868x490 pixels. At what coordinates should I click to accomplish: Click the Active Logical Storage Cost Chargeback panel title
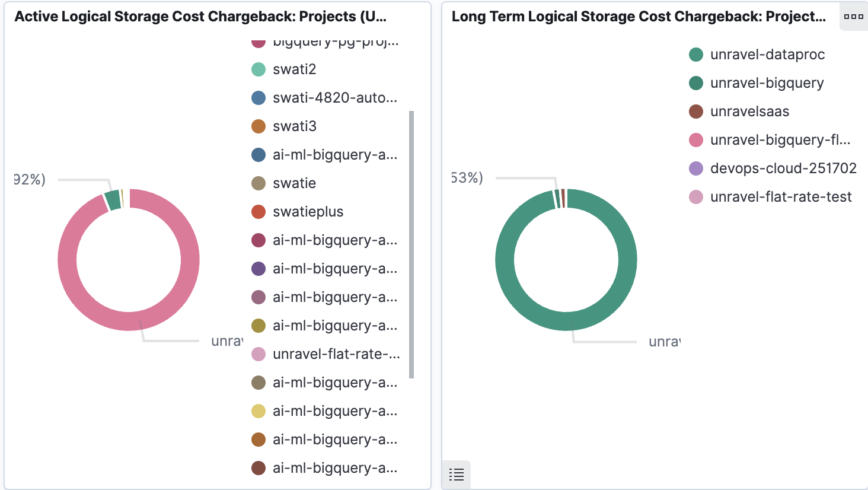tap(200, 17)
